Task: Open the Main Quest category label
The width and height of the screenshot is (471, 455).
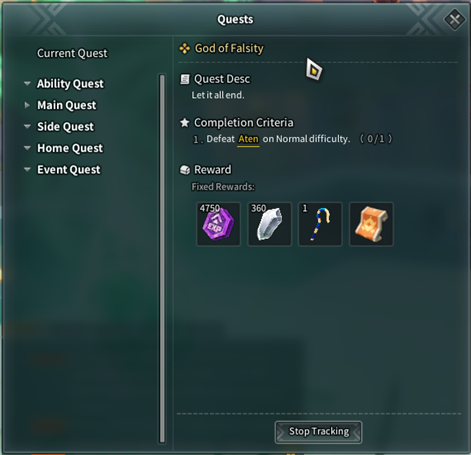Action: (x=67, y=105)
